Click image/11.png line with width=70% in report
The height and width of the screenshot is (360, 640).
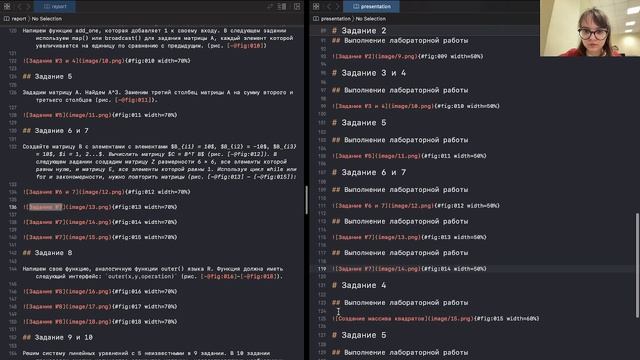point(100,115)
